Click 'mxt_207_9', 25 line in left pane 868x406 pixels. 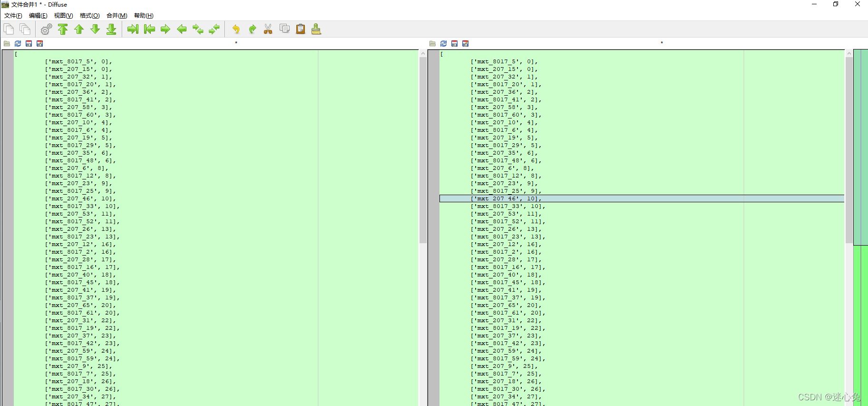click(x=78, y=366)
